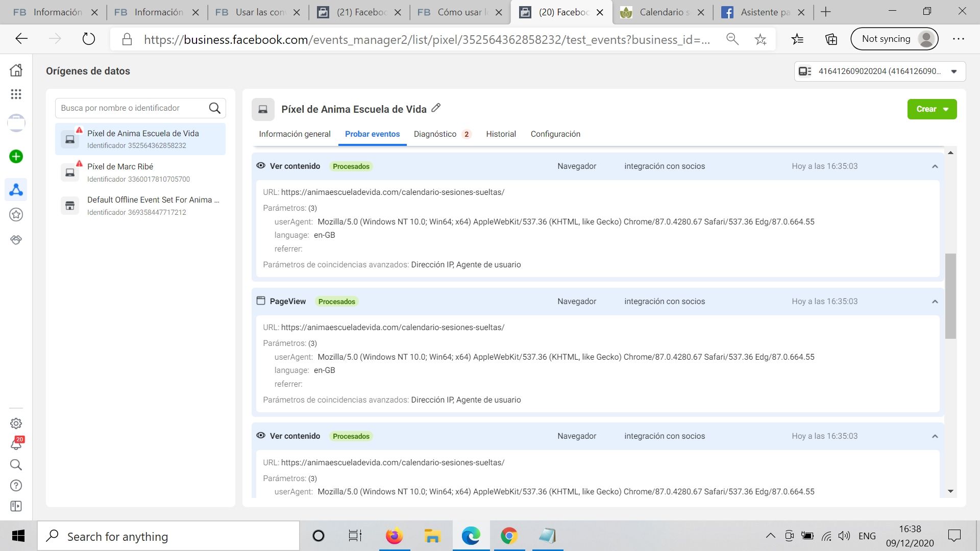
Task: Switch to Asistente browser tab
Action: [x=763, y=12]
